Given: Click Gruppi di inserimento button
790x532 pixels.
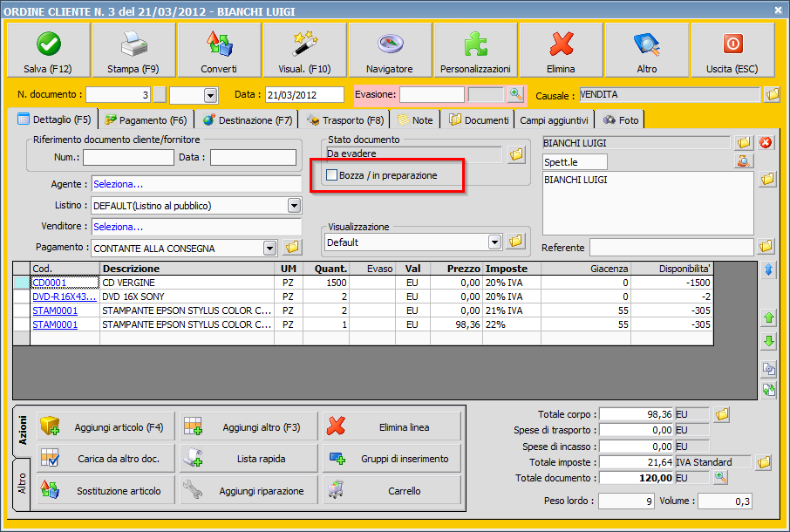Looking at the screenshot, I should [392, 459].
